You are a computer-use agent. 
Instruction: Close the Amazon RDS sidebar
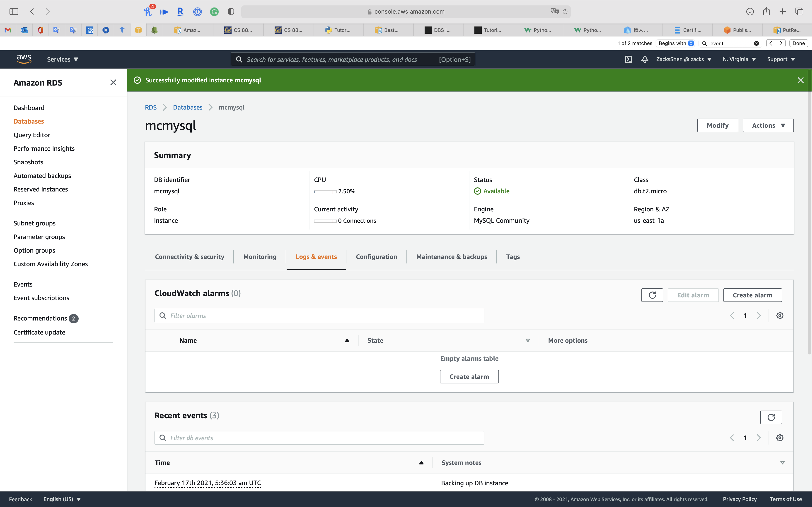point(113,82)
